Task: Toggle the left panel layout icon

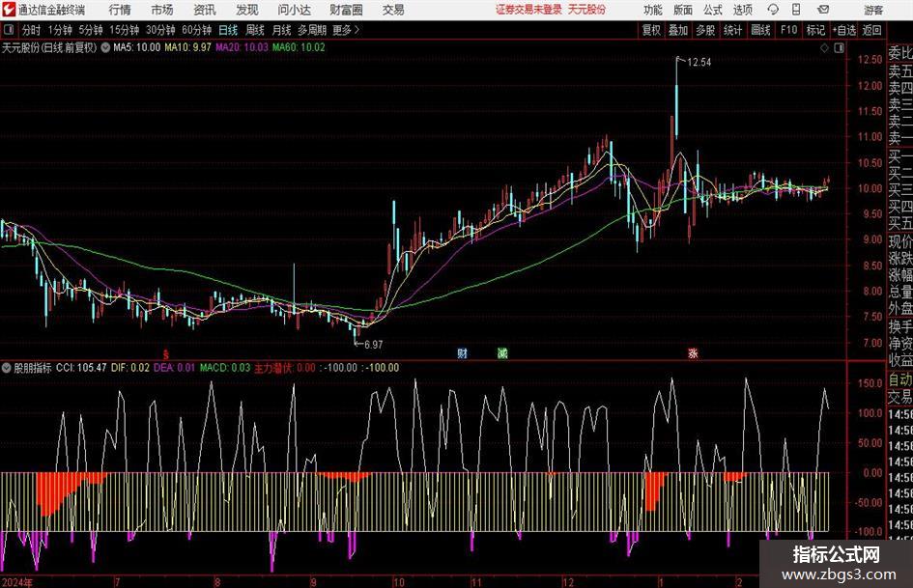Action: [8, 30]
